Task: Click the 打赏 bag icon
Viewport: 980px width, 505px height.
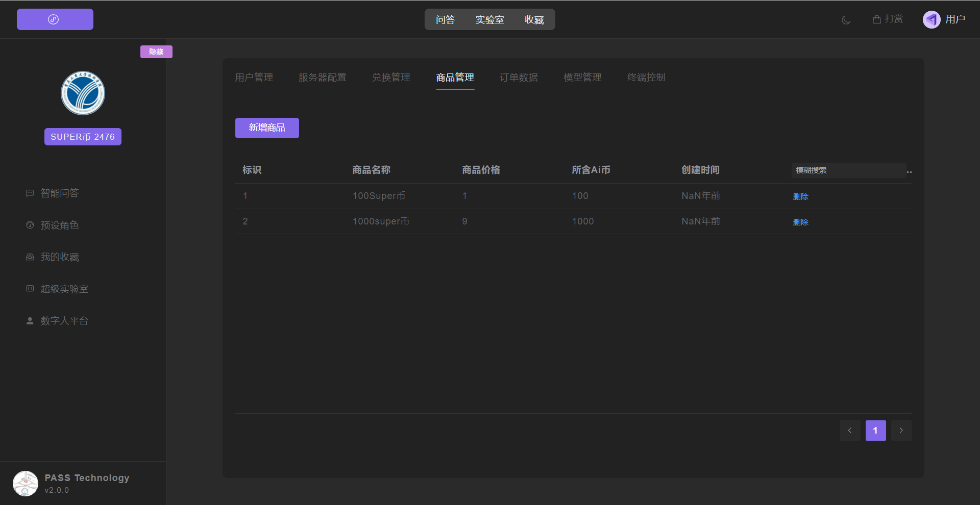Action: coord(876,19)
